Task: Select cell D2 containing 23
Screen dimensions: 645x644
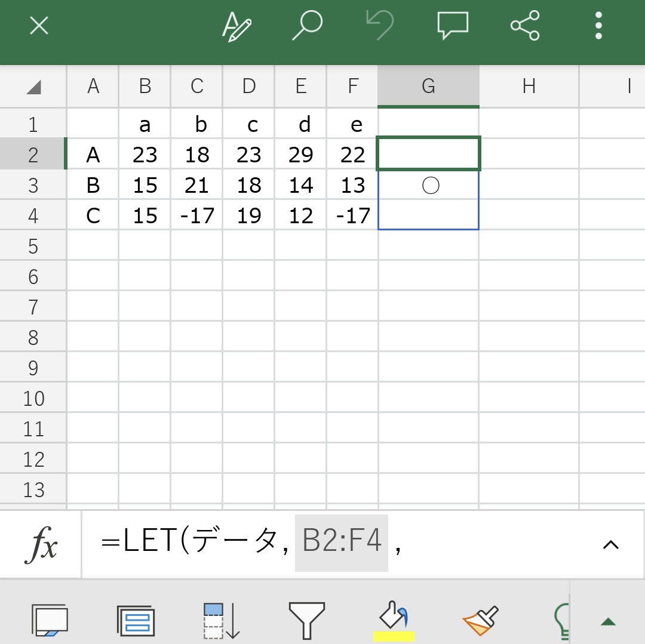Action: (248, 155)
